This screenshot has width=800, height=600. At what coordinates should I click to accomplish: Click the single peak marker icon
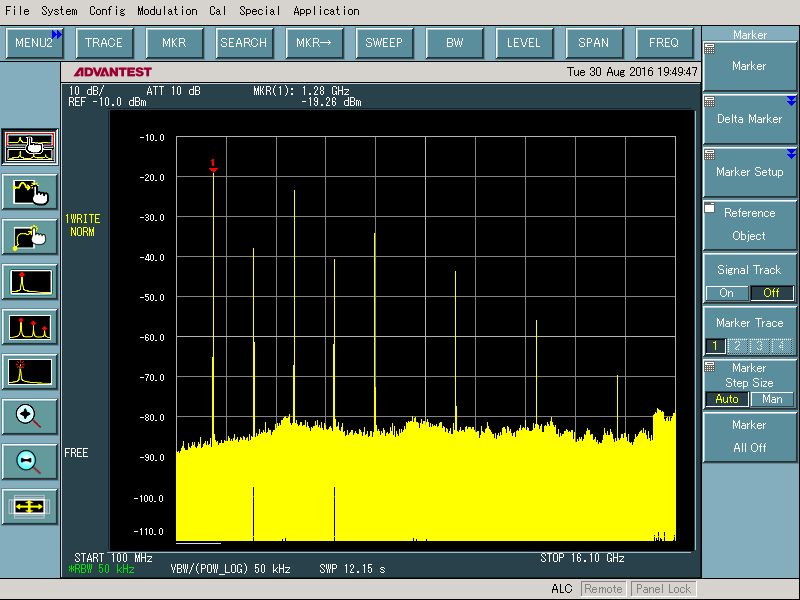pyautogui.click(x=30, y=282)
